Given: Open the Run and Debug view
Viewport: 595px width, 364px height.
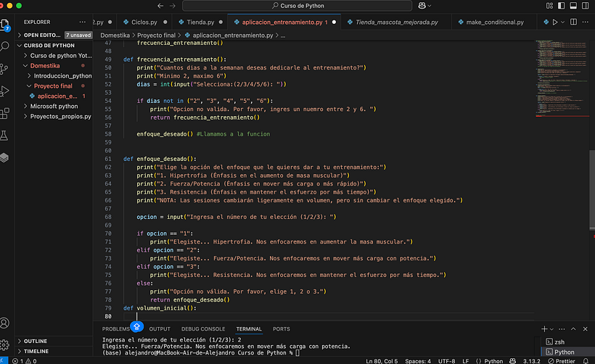Looking at the screenshot, I should (x=4, y=91).
